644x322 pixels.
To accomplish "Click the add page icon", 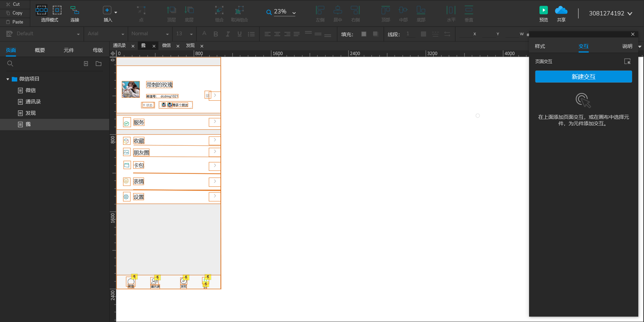I will point(86,63).
